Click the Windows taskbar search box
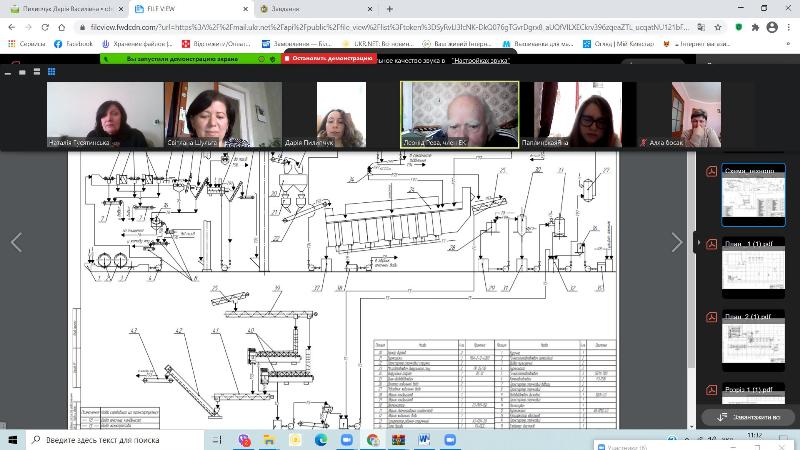The width and height of the screenshot is (800, 450). [115, 440]
